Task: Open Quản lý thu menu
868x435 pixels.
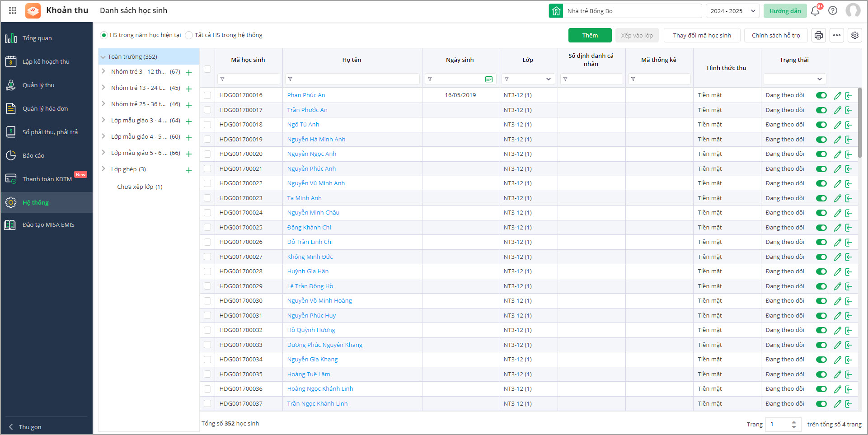Action: click(47, 85)
